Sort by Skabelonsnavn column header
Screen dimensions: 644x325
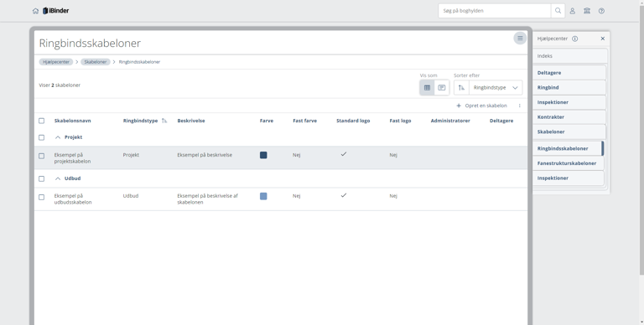coord(73,121)
